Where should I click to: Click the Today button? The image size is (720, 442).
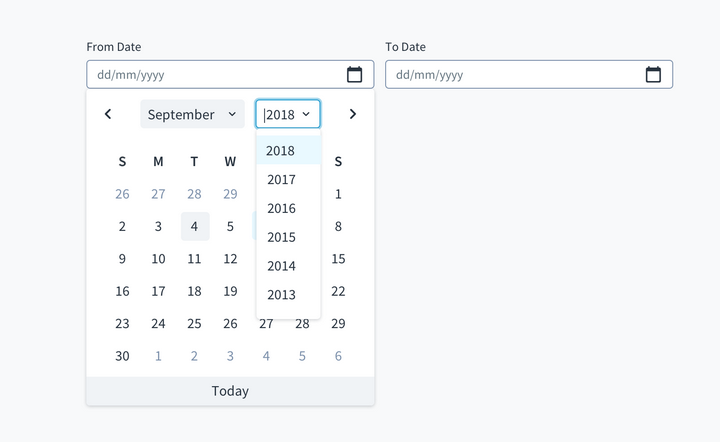click(230, 391)
